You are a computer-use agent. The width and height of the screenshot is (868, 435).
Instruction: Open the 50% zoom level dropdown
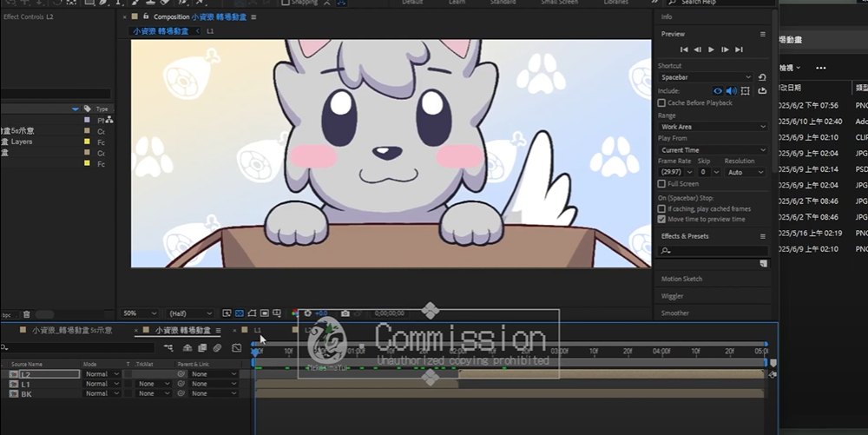pos(141,313)
